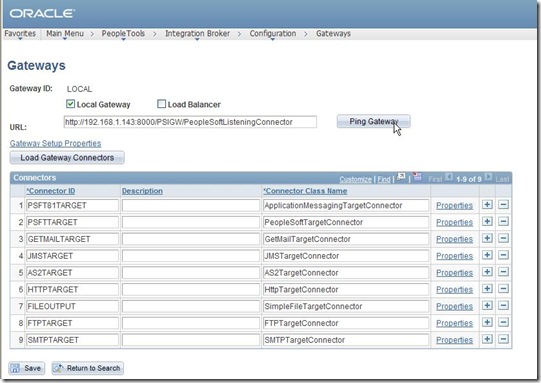Screen dimensions: 541x383
Task: Sort by Description column header
Action: 142,191
